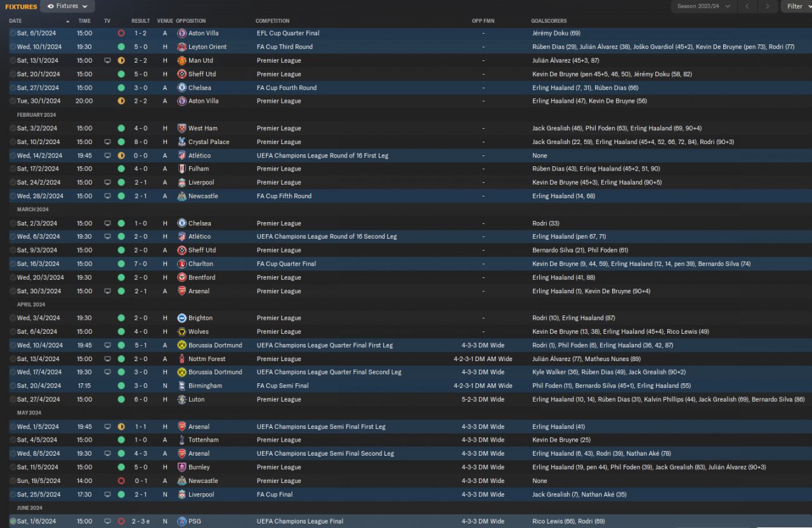This screenshot has width=812, height=528.
Task: Toggle the tick mark on the Burnley row
Action: 13,467
